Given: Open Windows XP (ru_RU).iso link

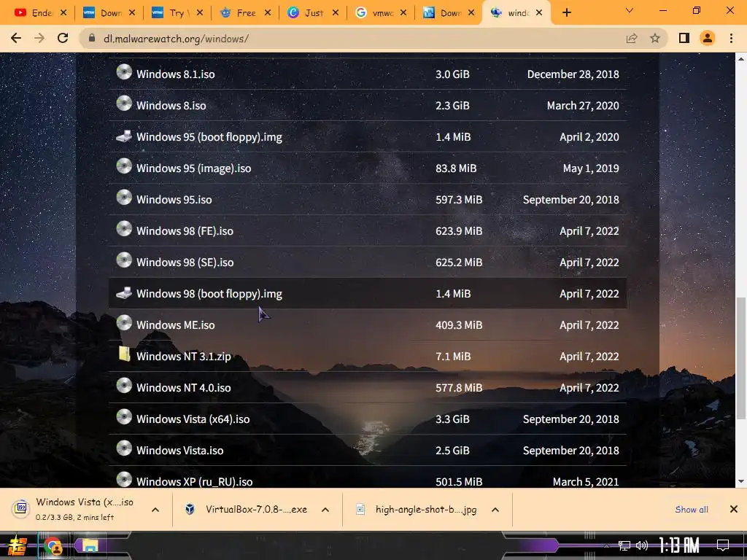Looking at the screenshot, I should click(194, 481).
